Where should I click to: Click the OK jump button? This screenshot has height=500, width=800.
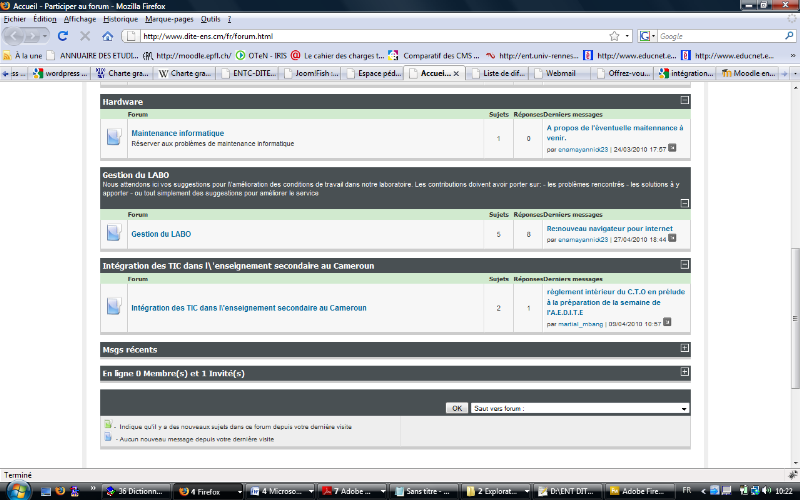(x=457, y=408)
